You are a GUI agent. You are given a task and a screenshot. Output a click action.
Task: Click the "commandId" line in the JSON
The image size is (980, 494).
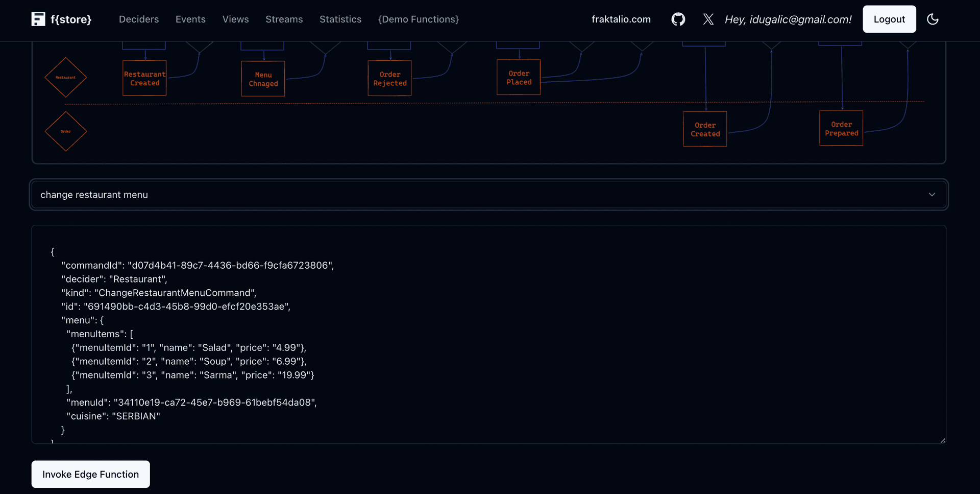[198, 266]
